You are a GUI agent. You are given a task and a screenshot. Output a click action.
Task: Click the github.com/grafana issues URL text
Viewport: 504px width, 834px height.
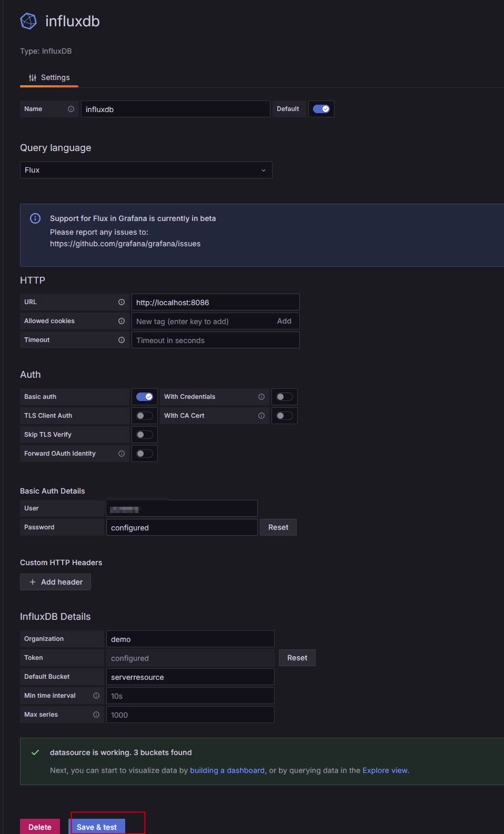pos(125,244)
